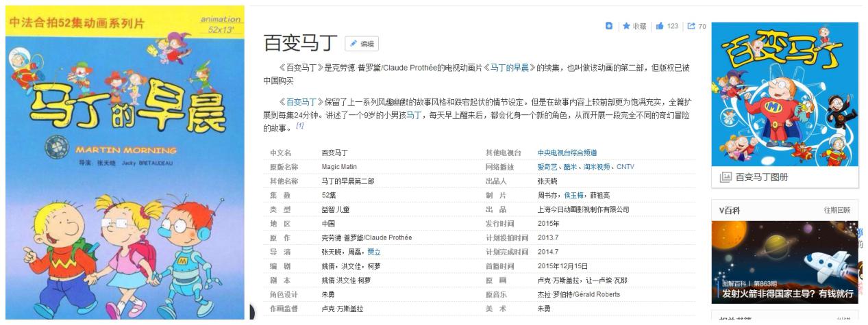Open the V百科 rocket launch banner image

(x=785, y=262)
